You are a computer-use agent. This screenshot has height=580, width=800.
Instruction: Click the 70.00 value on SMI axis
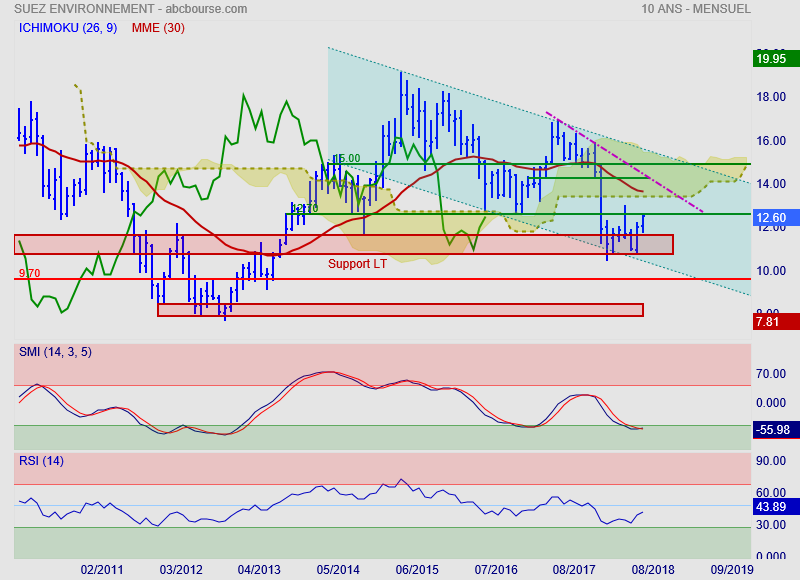771,374
